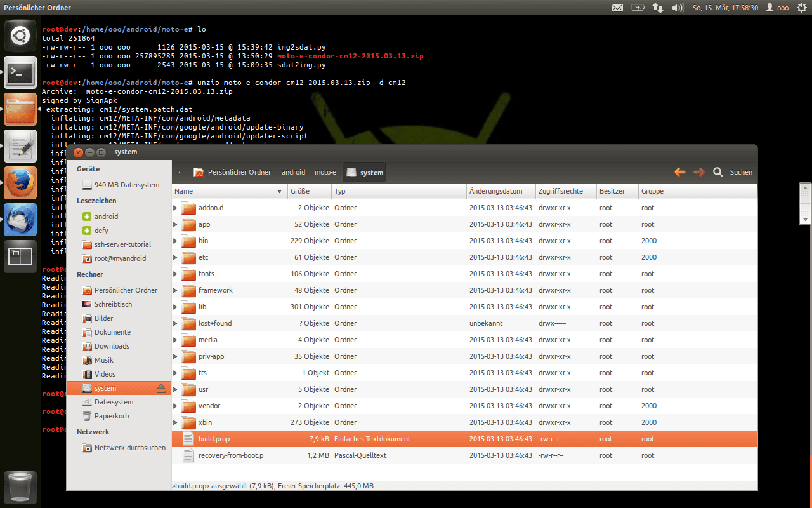Click the system path button
812x508 pixels.
tap(365, 172)
